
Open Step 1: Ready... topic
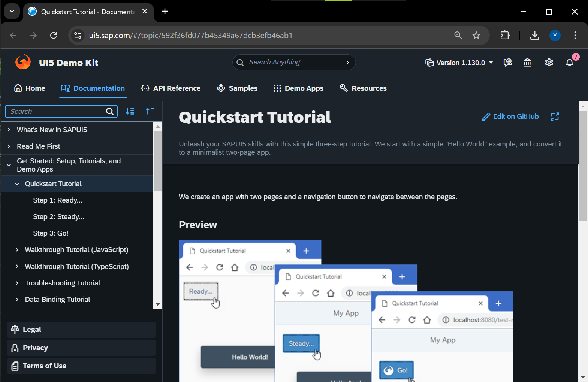click(x=58, y=200)
